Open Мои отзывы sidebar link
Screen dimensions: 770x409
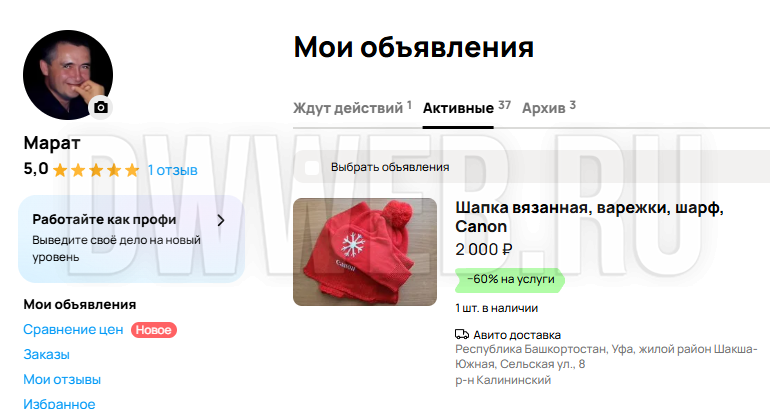pyautogui.click(x=62, y=380)
